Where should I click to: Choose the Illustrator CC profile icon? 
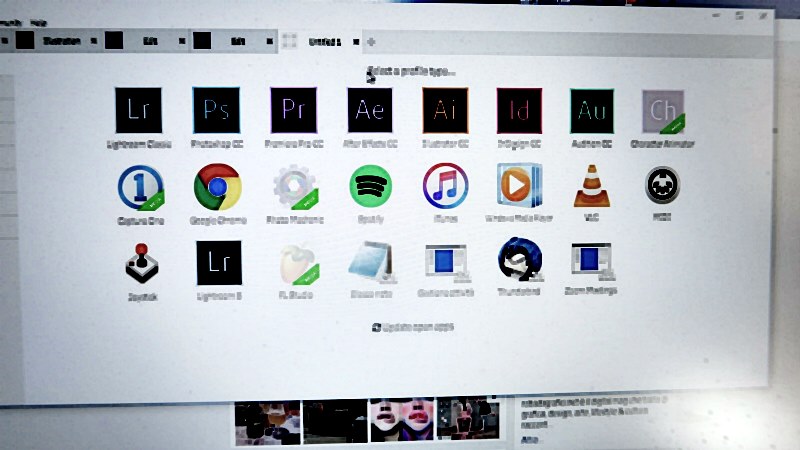click(445, 110)
